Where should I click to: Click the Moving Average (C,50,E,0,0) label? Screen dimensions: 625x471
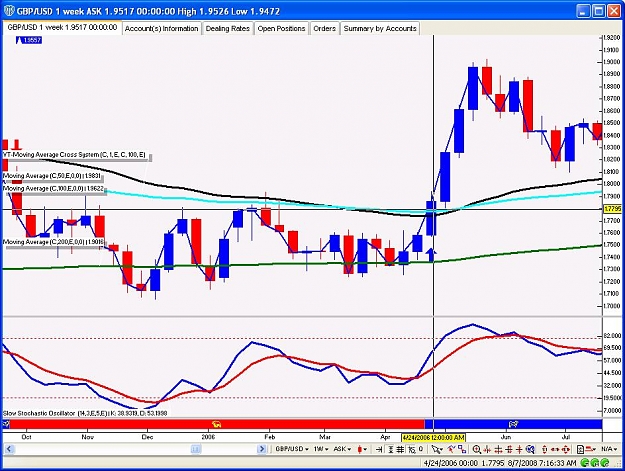point(52,176)
